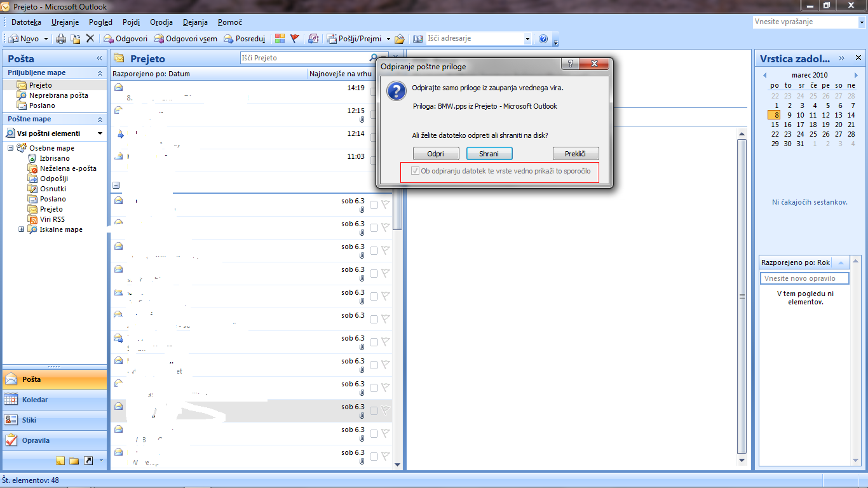Open the 12:15 message envelope
The height and width of the screenshot is (488, 868).
(x=118, y=111)
